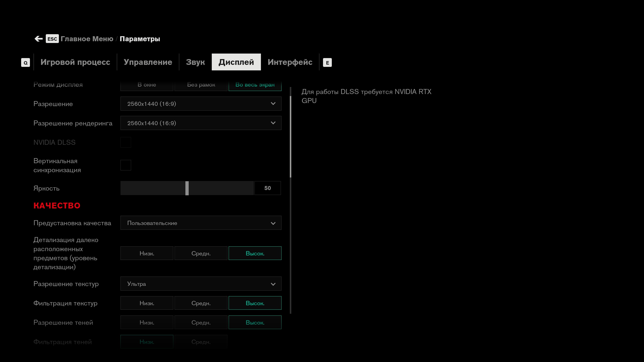The height and width of the screenshot is (362, 644).
Task: Open the Интерфейс tab
Action: pyautogui.click(x=290, y=62)
